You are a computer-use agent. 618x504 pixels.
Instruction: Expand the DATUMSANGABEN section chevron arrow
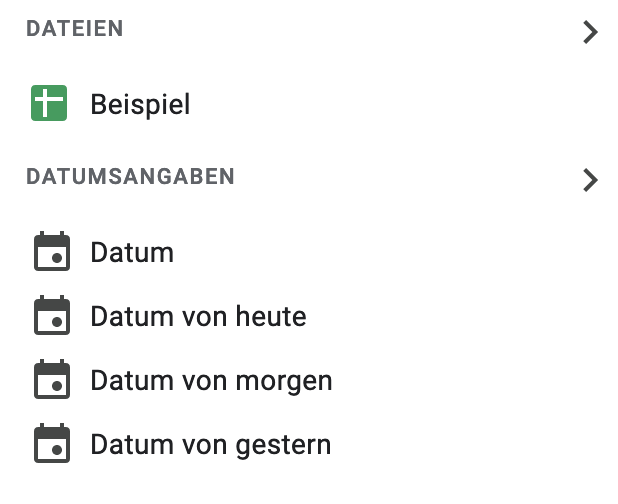pyautogui.click(x=590, y=180)
